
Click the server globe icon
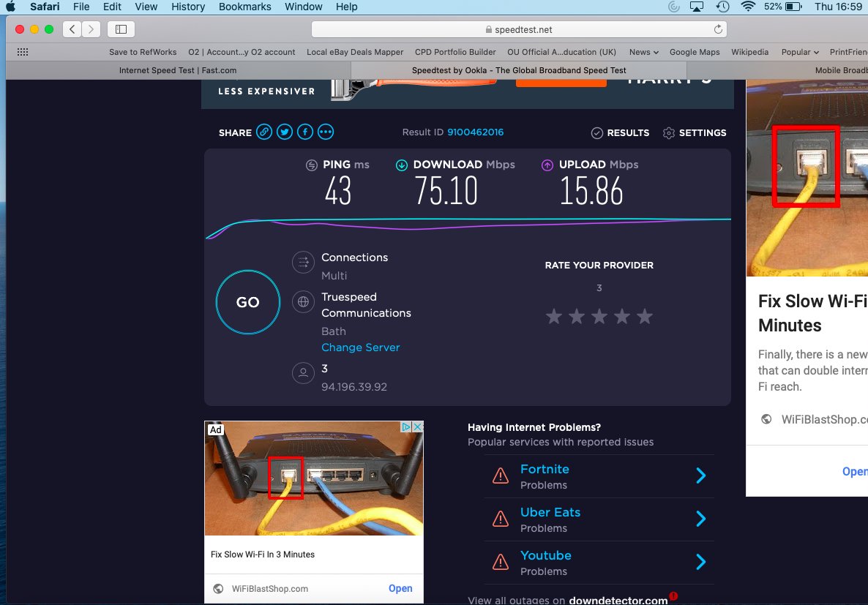coord(303,301)
